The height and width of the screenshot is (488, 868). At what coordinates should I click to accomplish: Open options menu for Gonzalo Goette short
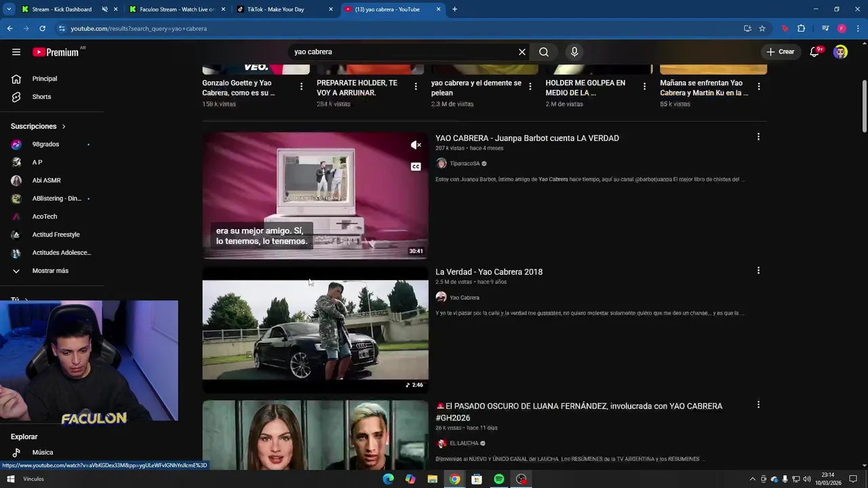click(x=301, y=86)
